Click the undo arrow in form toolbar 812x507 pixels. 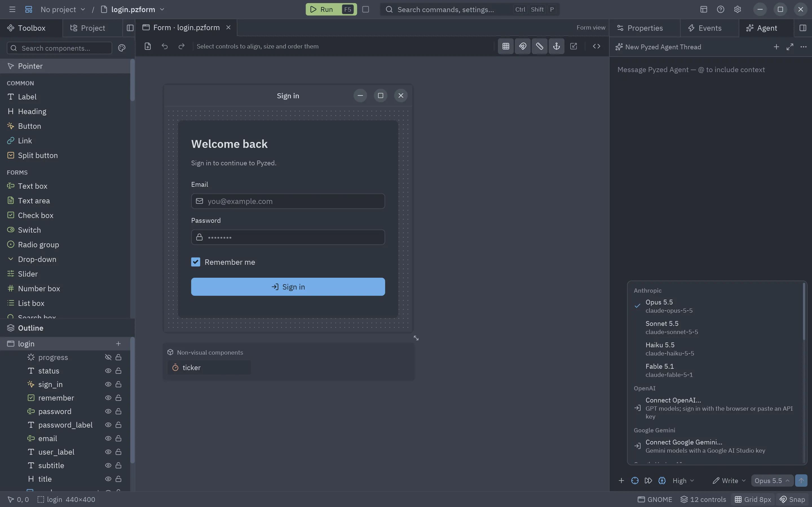click(164, 46)
